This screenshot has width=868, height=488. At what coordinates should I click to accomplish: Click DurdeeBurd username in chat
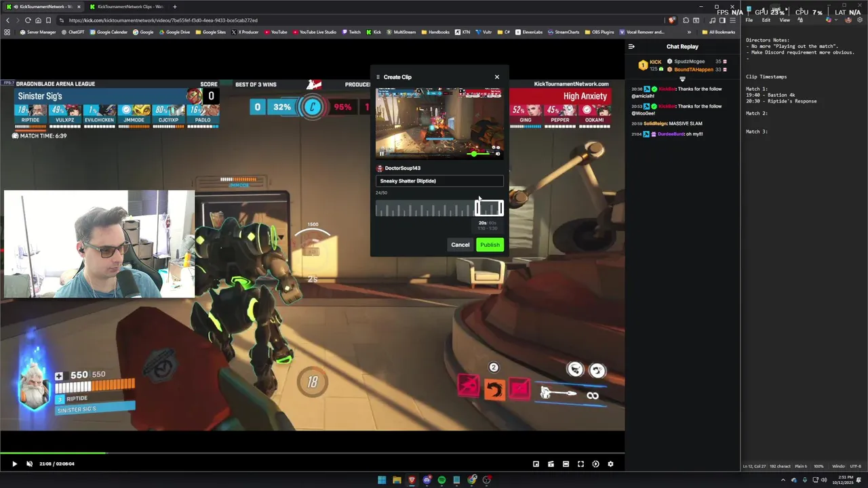[x=671, y=134]
